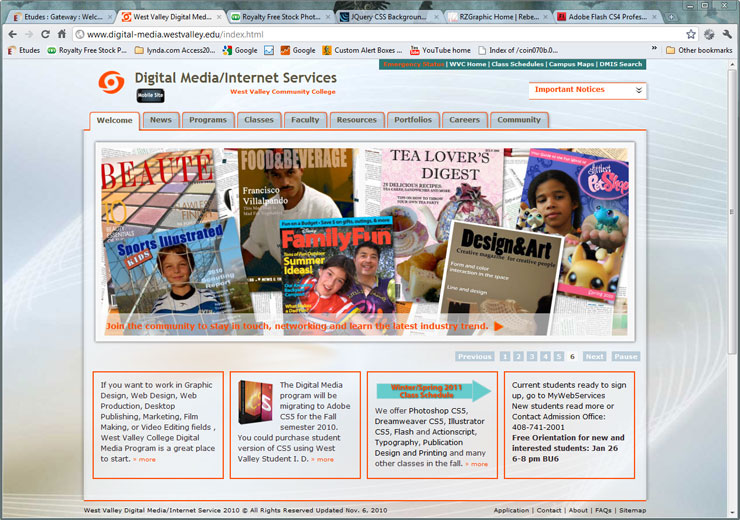
Task: Bookmark this page with the star icon
Action: (691, 34)
